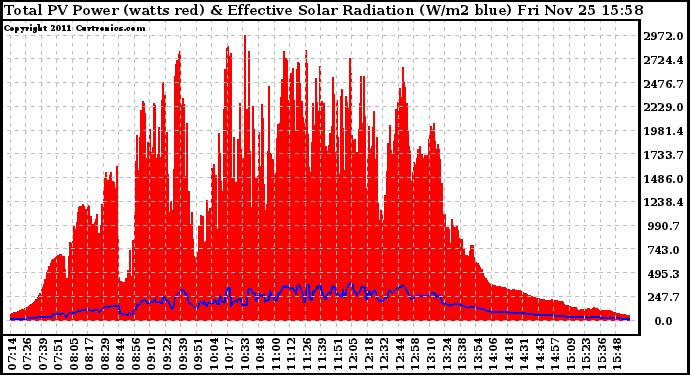
Task: Click the 10:04 x-axis label
Action: click(x=214, y=353)
